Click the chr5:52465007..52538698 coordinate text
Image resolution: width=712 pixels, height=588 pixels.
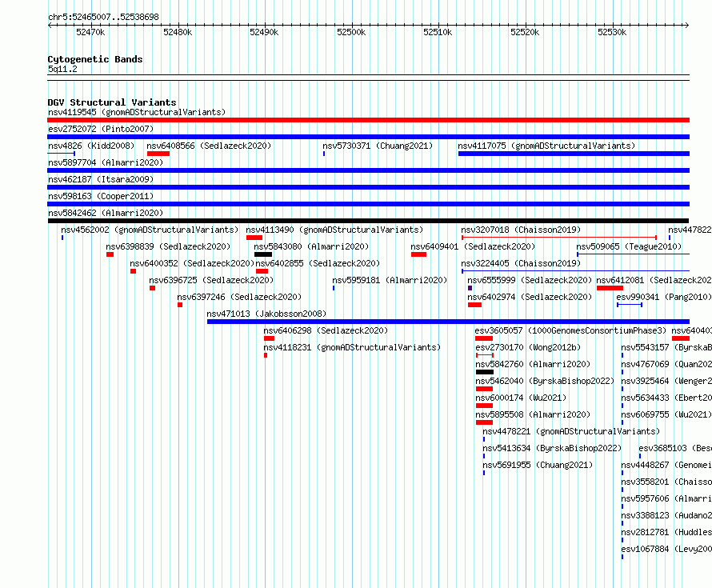(103, 17)
